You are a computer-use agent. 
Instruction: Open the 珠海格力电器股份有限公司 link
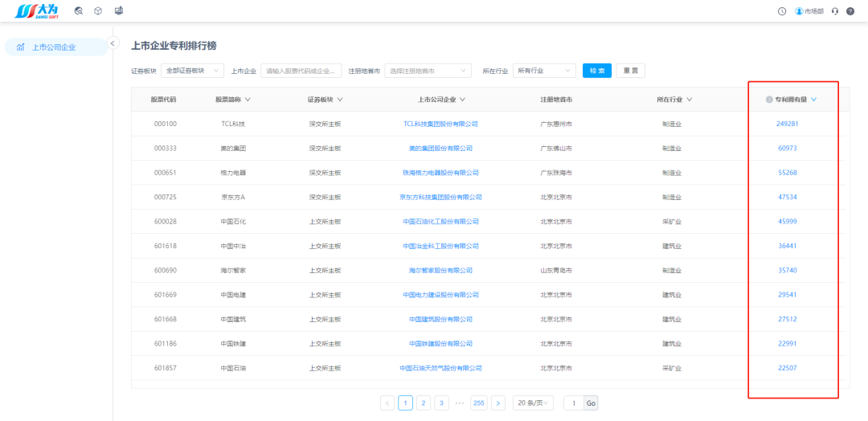[x=440, y=173]
